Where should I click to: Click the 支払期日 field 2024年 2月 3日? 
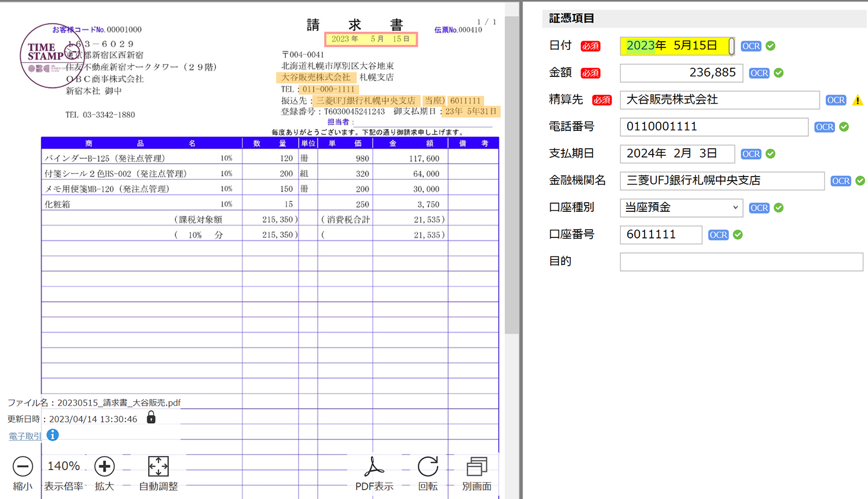pyautogui.click(x=677, y=154)
